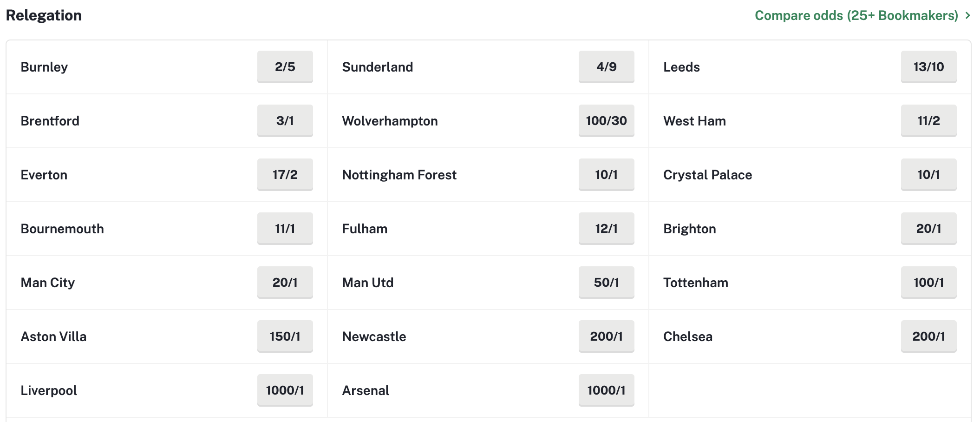Choose Brentford 3/1 odds button
The width and height of the screenshot is (980, 422).
[285, 121]
